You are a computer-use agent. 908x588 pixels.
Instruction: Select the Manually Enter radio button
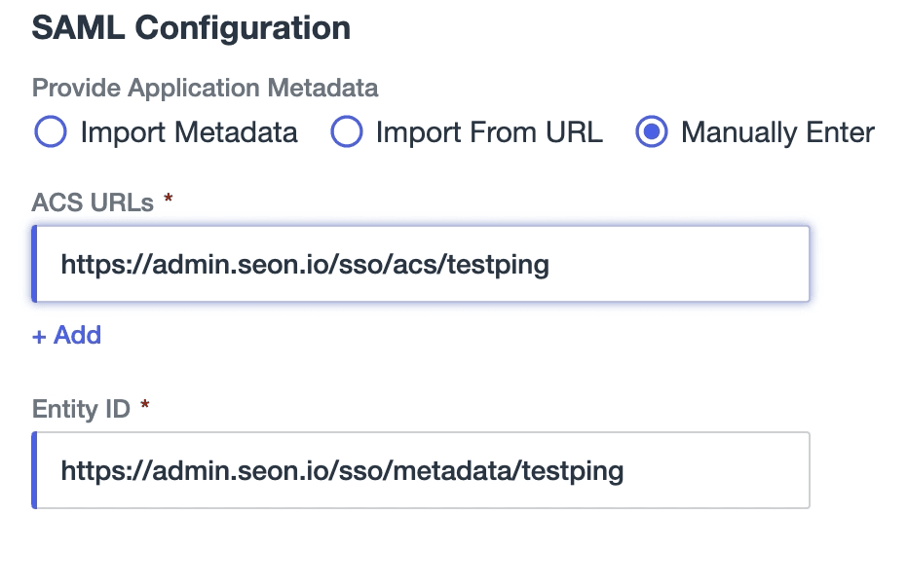652,131
